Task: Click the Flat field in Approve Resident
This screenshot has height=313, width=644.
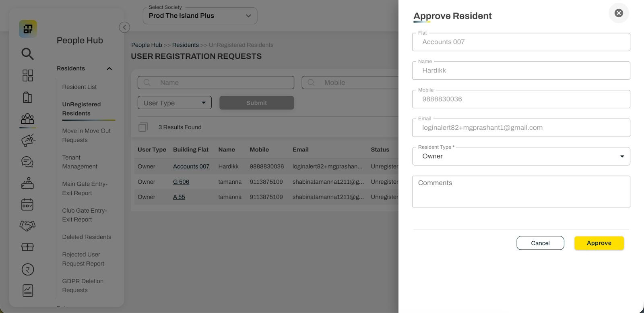Action: click(521, 42)
